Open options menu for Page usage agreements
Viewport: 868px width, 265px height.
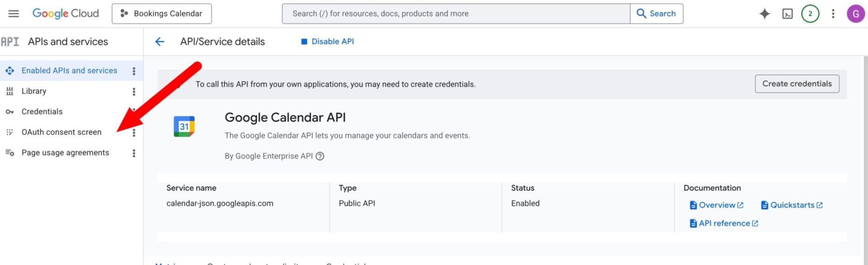(x=134, y=153)
